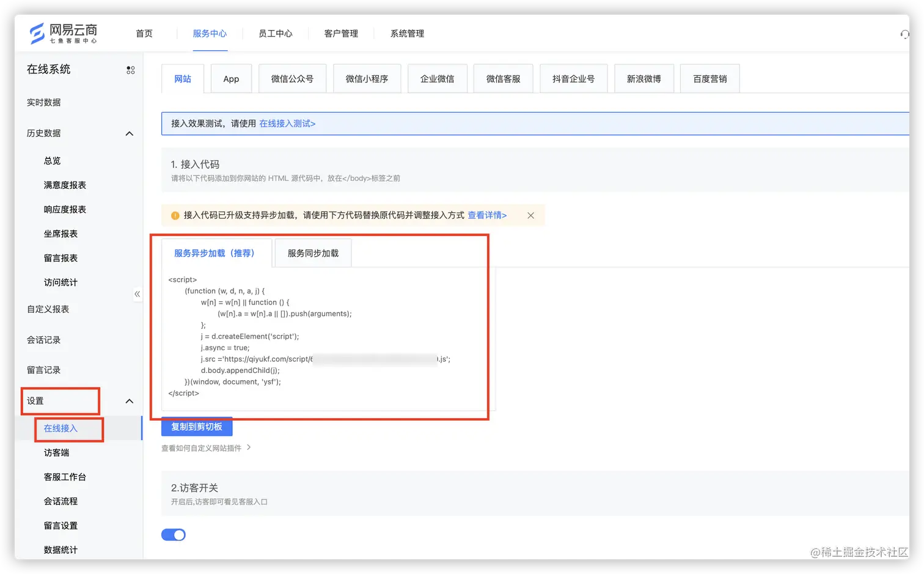This screenshot has height=574, width=924.
Task: Select 服务异步加载（推荐） code tab
Action: tap(216, 253)
